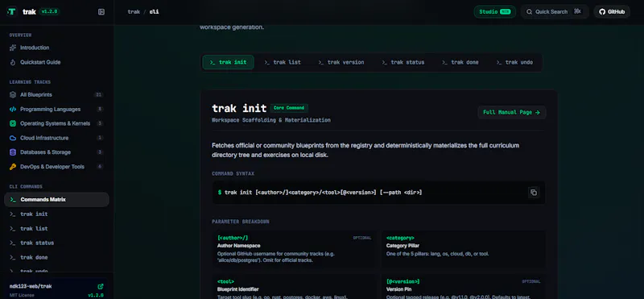Click the Commands Matrix terminal icon
The image size is (644, 299).
tap(13, 200)
